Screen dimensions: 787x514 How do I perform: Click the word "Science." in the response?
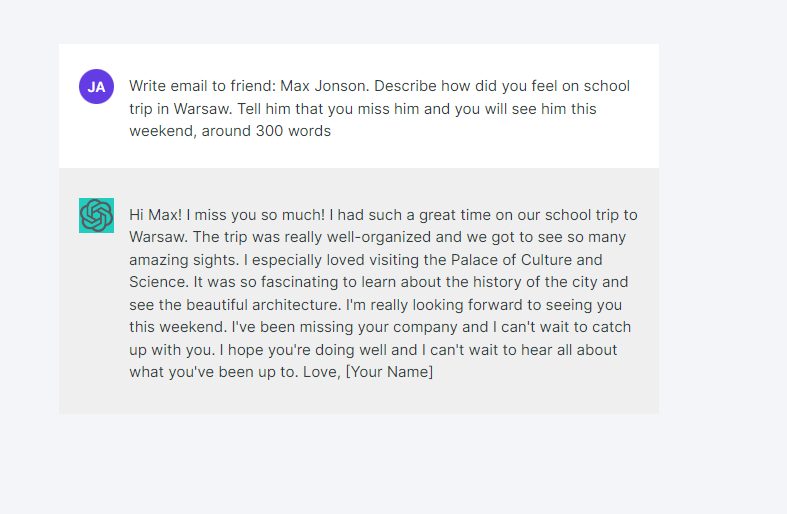159,282
